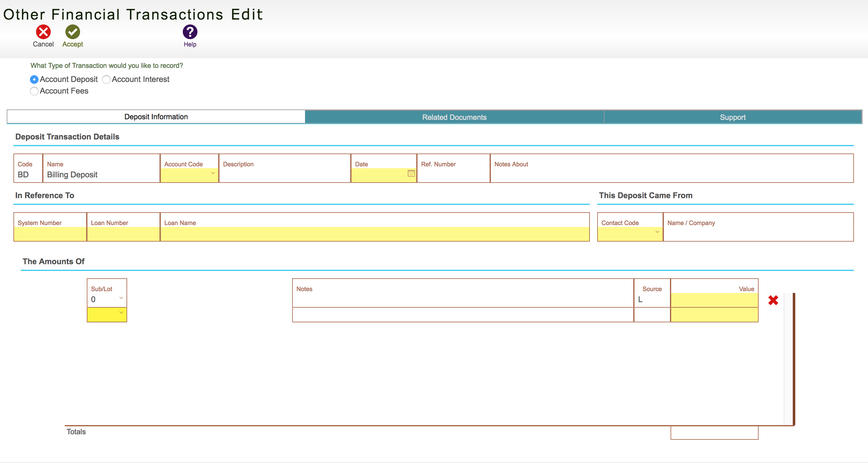Click the amounts list vertical scrollbar
868x463 pixels.
(x=788, y=359)
